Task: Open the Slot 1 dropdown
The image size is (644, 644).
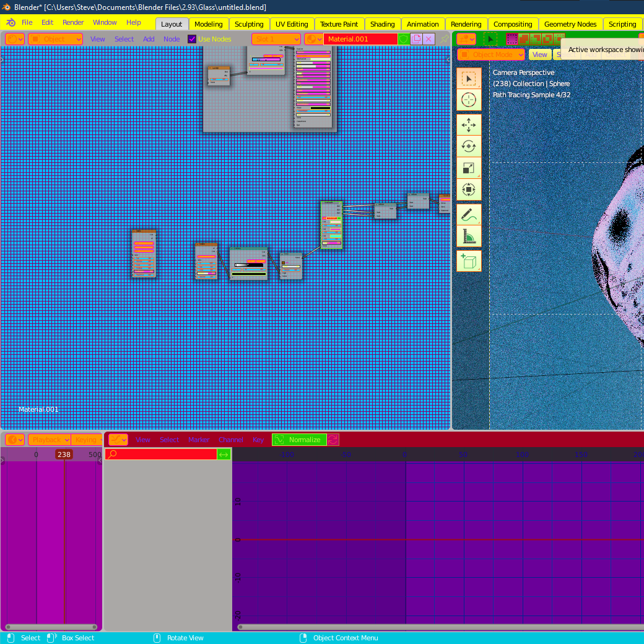Action: tap(276, 39)
